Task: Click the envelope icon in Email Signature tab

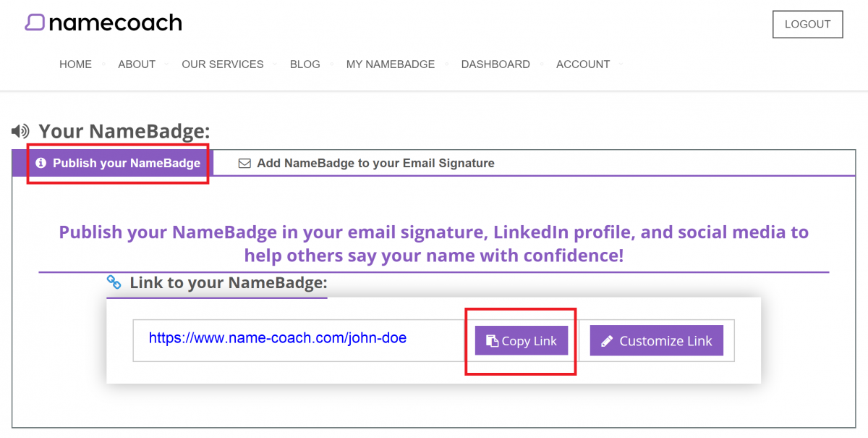Action: pyautogui.click(x=244, y=164)
